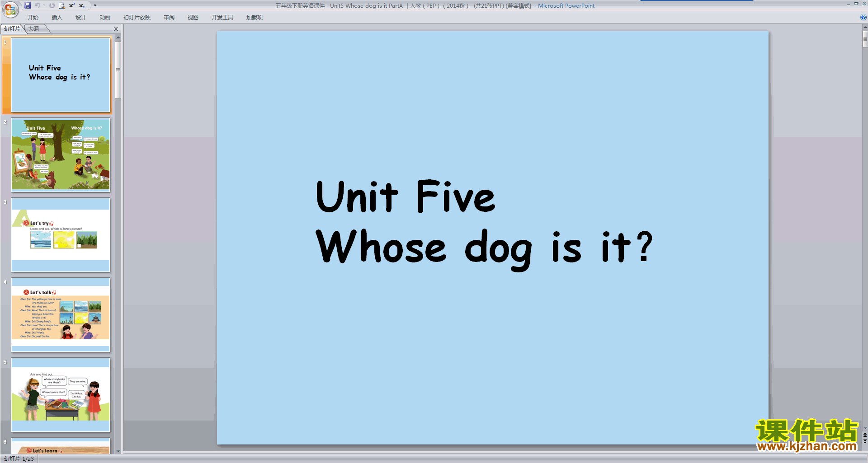Image resolution: width=868 pixels, height=463 pixels.
Task: Close the slide thumbnail pane
Action: 116,29
